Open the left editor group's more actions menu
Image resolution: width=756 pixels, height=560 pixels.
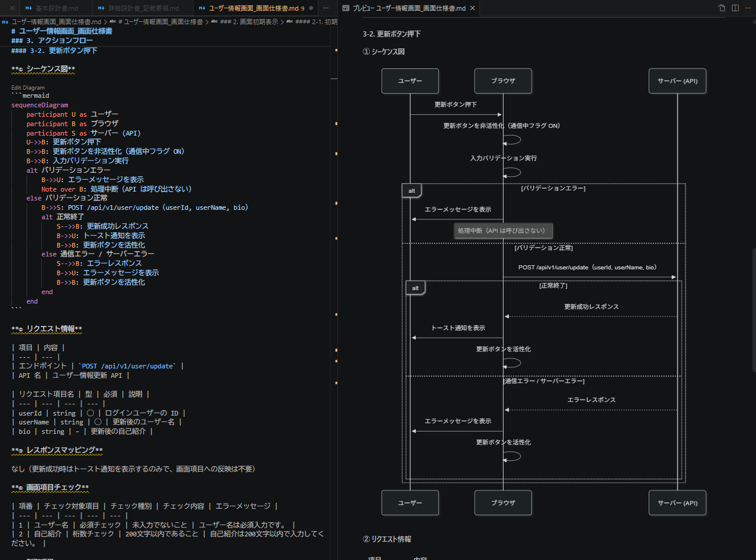326,8
